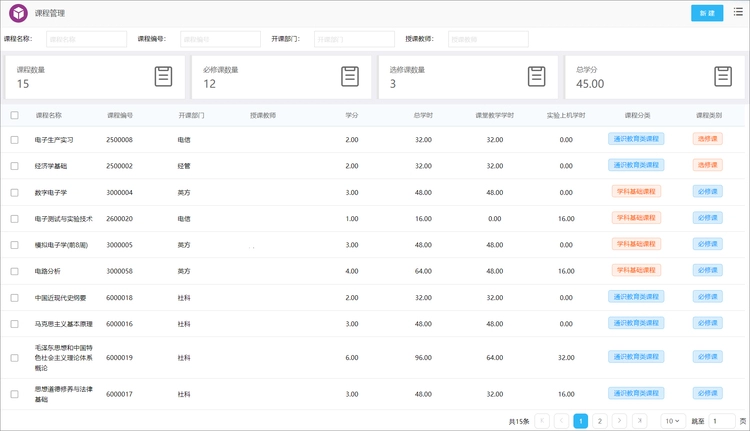Click 学科基础课程 tag for 电路分析
Viewport: 750px width, 431px height.
click(x=636, y=270)
